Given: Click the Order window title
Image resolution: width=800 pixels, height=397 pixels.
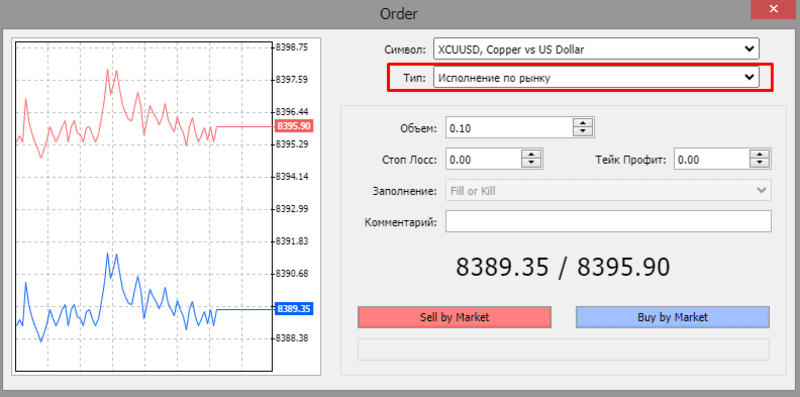Looking at the screenshot, I should [x=399, y=14].
